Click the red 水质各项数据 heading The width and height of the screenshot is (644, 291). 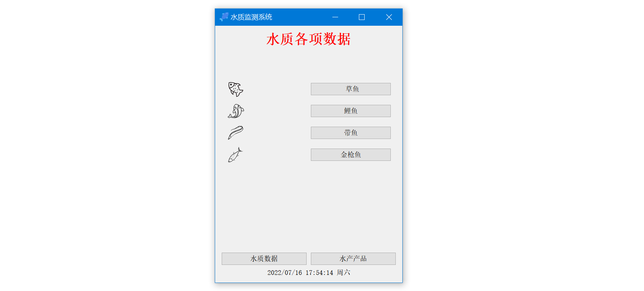pos(309,39)
